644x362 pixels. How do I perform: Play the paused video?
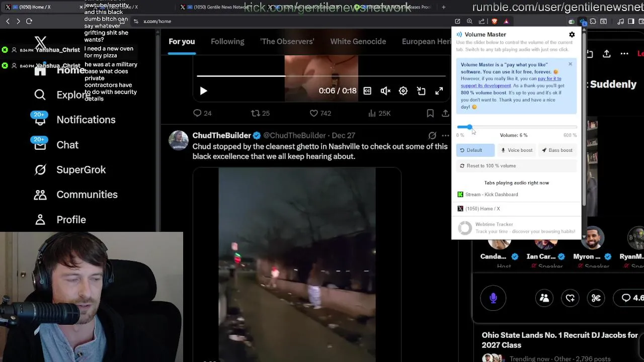coord(203,91)
